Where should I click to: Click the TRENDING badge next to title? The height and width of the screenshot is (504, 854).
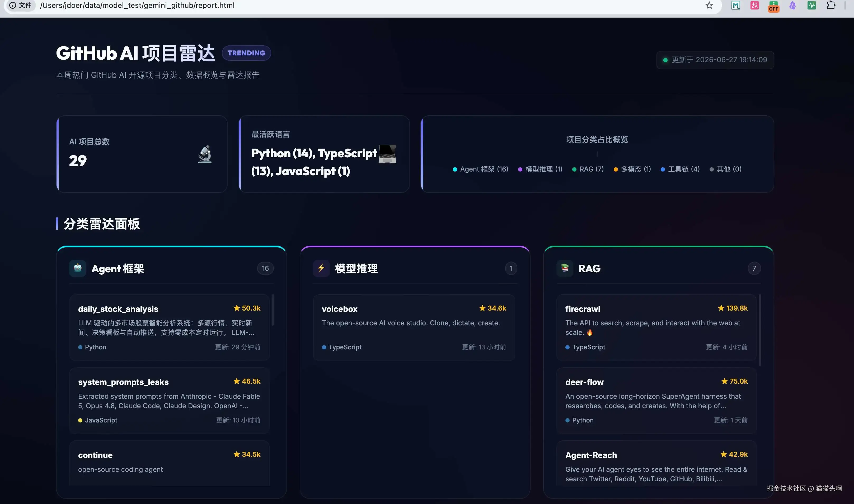click(x=246, y=53)
